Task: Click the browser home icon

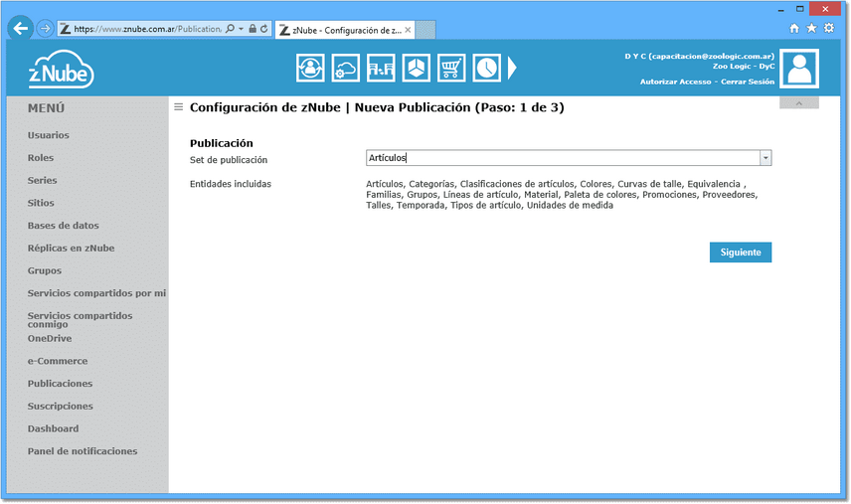Action: pyautogui.click(x=794, y=28)
